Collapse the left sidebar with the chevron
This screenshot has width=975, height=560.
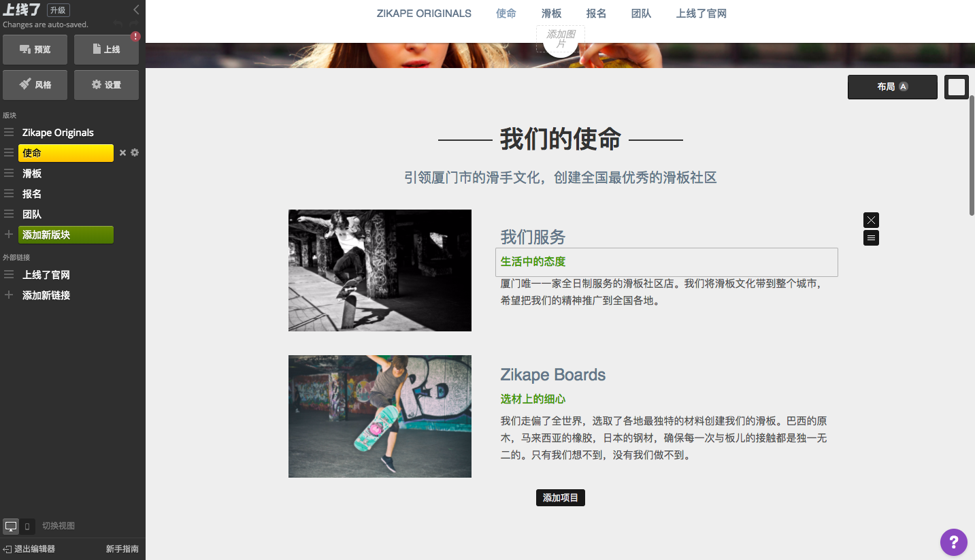click(136, 10)
